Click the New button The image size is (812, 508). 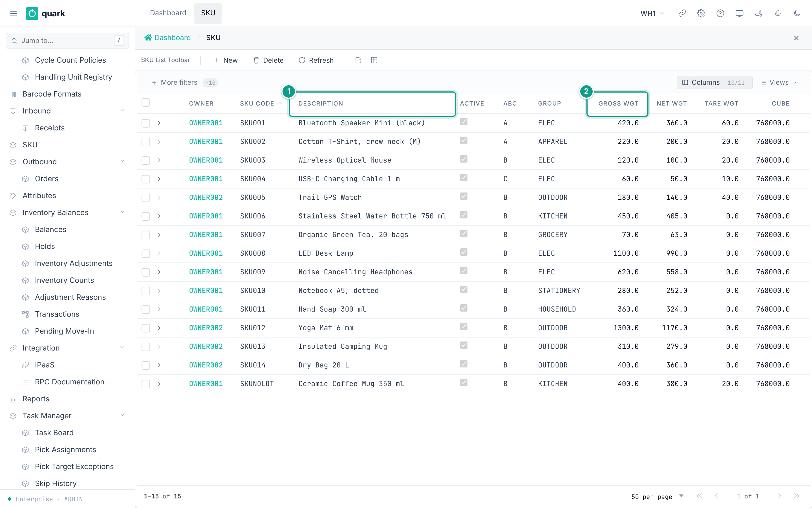point(226,60)
